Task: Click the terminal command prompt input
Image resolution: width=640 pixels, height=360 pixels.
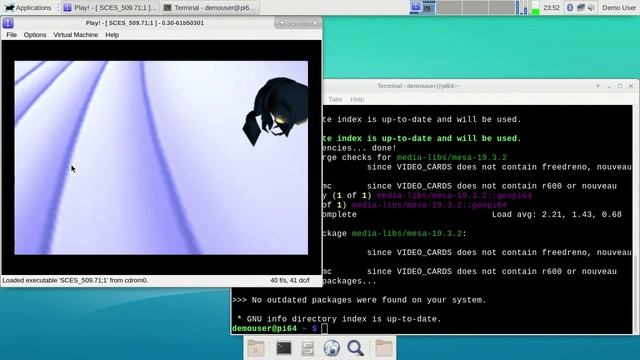Action: (324, 329)
